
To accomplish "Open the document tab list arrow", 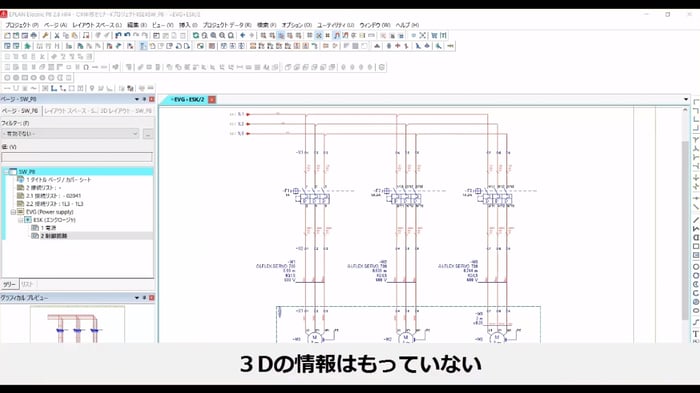I will (686, 99).
